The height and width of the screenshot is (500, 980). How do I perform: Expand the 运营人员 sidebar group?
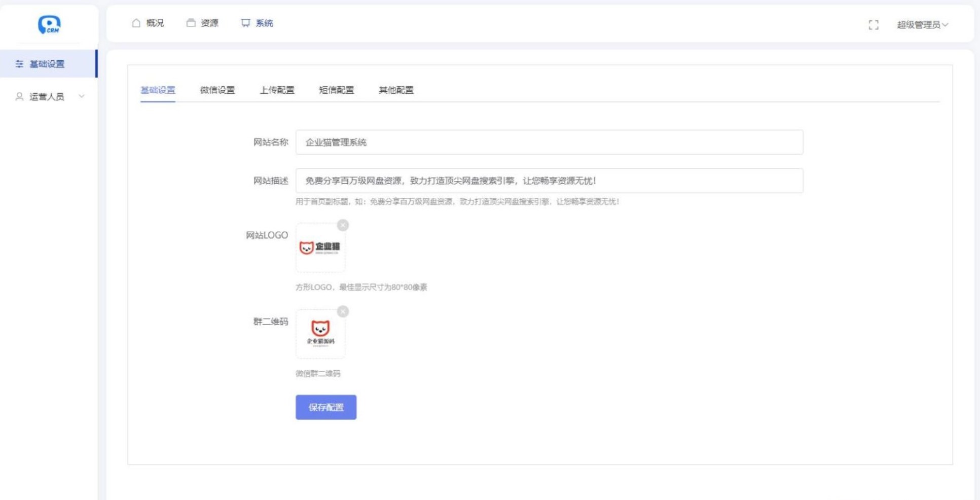[x=49, y=96]
